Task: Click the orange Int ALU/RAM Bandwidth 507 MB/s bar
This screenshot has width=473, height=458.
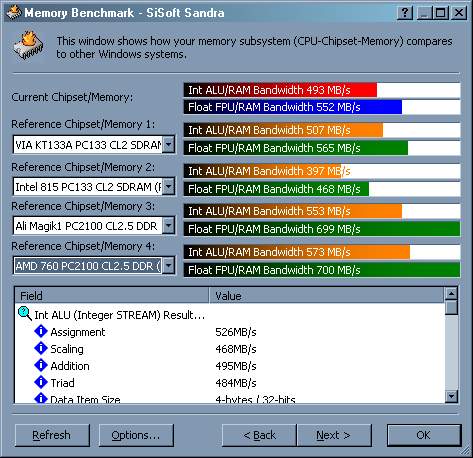Action: point(322,130)
